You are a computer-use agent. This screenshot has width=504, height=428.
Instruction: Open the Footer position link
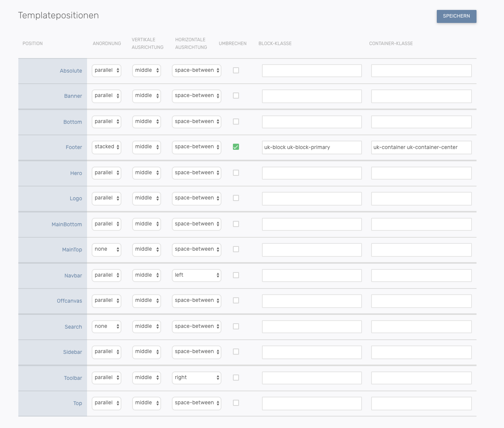point(74,147)
